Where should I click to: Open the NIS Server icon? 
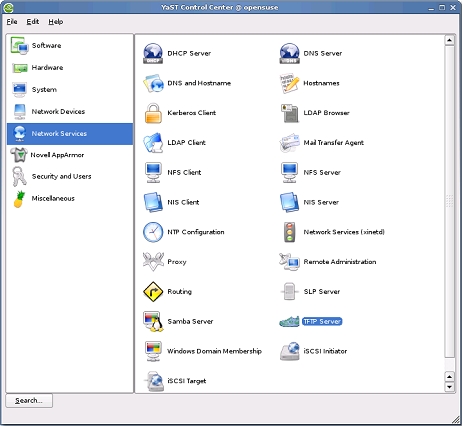(289, 202)
